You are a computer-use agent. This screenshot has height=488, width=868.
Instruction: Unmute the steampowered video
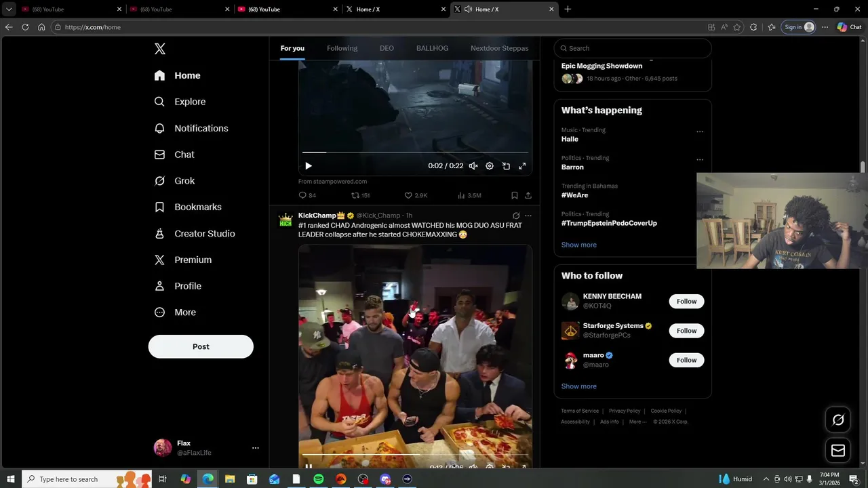(473, 166)
